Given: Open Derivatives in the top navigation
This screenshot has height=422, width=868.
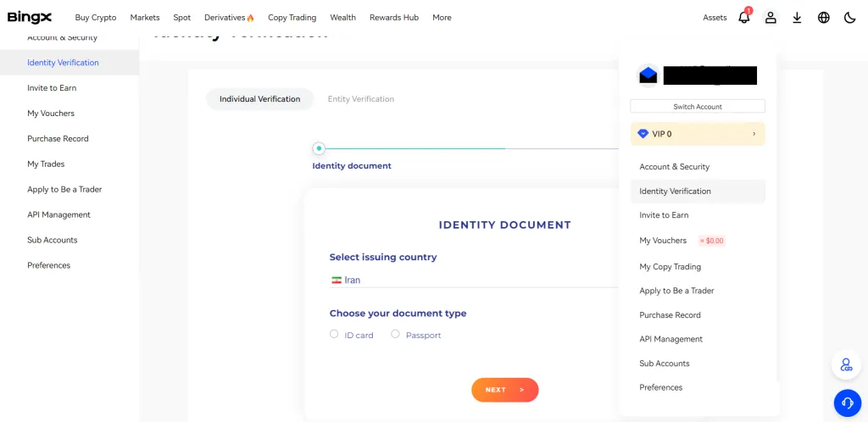Looking at the screenshot, I should pyautogui.click(x=225, y=18).
